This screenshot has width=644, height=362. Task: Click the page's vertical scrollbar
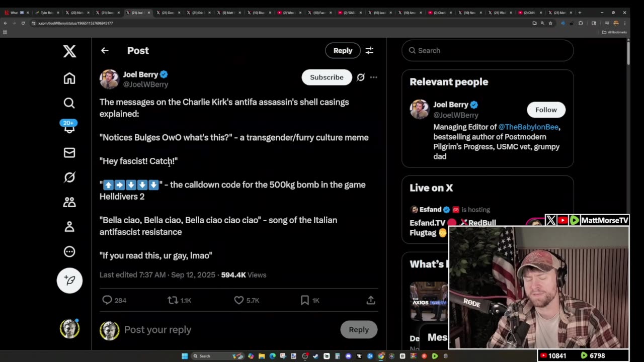628,52
